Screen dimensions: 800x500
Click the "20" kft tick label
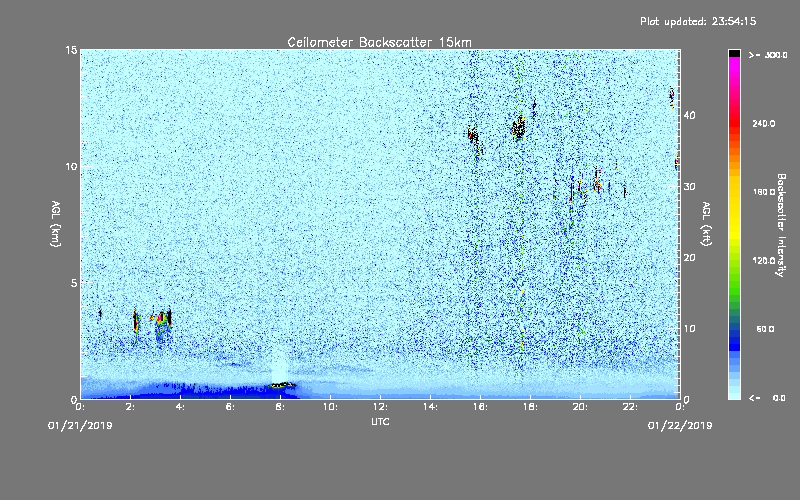689,258
